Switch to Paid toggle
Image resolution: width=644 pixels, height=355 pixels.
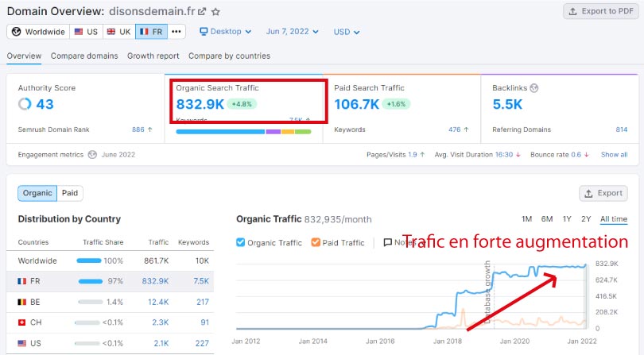tap(70, 193)
